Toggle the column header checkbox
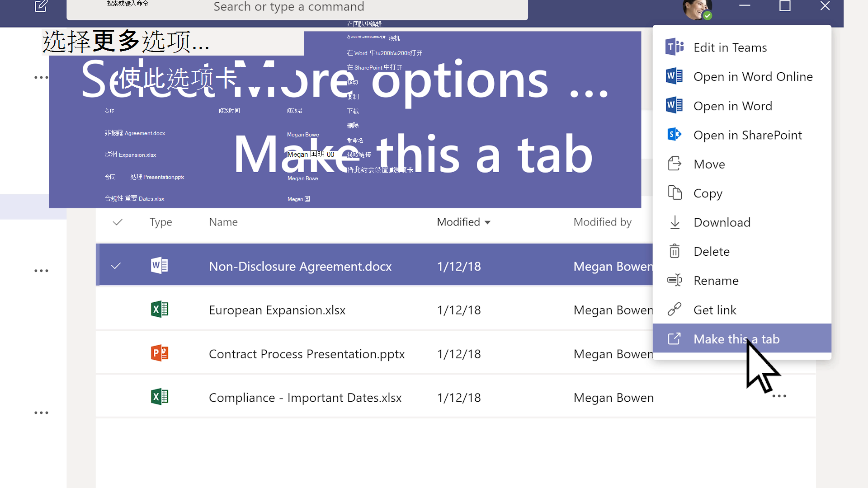 coord(117,222)
